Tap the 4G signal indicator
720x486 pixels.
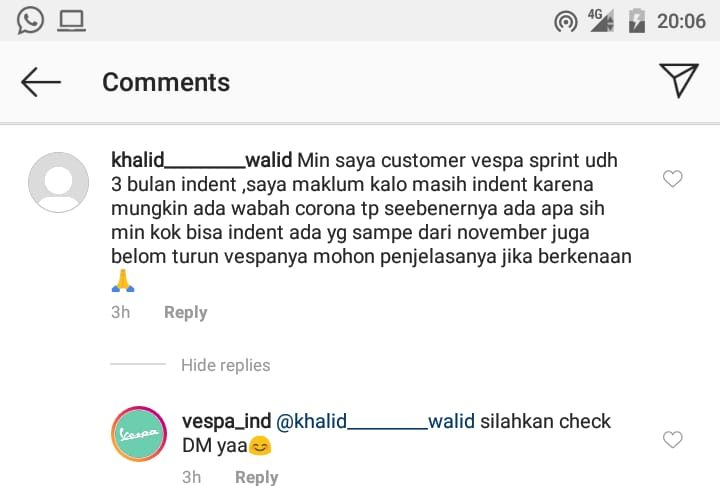pos(601,20)
